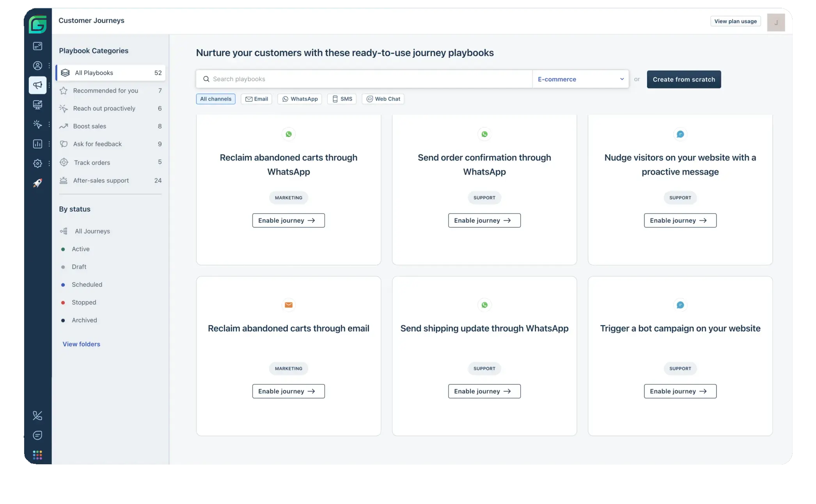Enable journey for bot campaign card
This screenshot has width=816, height=504.
pos(680,391)
